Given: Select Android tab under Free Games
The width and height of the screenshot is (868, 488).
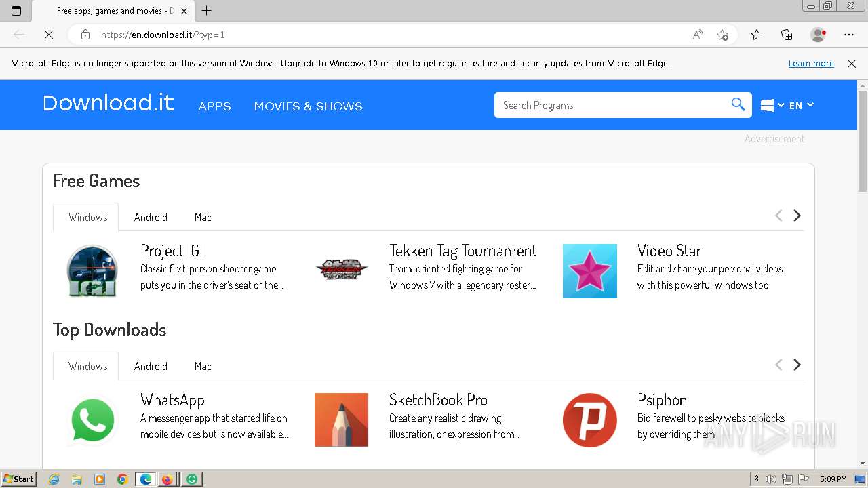Looking at the screenshot, I should pyautogui.click(x=151, y=217).
